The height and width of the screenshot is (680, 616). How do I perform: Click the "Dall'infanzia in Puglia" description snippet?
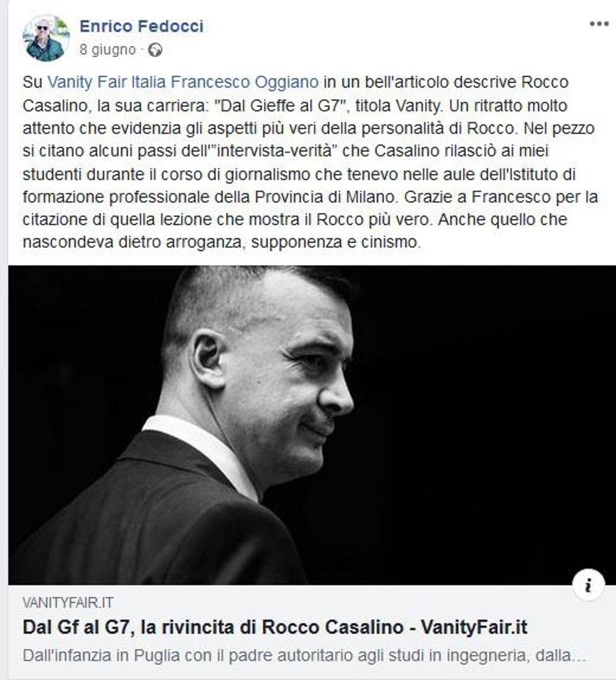[x=304, y=655]
